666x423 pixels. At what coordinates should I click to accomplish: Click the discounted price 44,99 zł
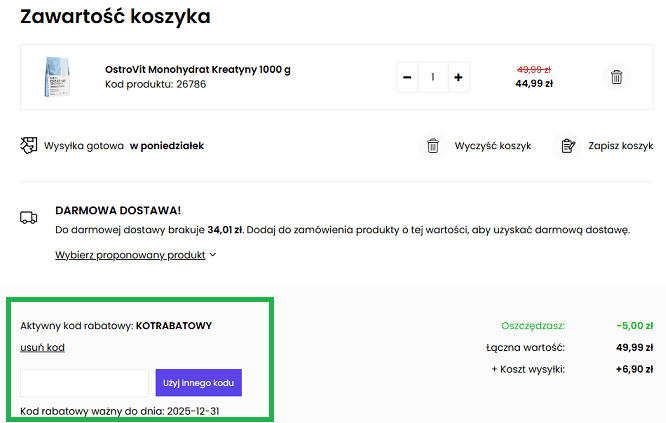[x=534, y=84]
